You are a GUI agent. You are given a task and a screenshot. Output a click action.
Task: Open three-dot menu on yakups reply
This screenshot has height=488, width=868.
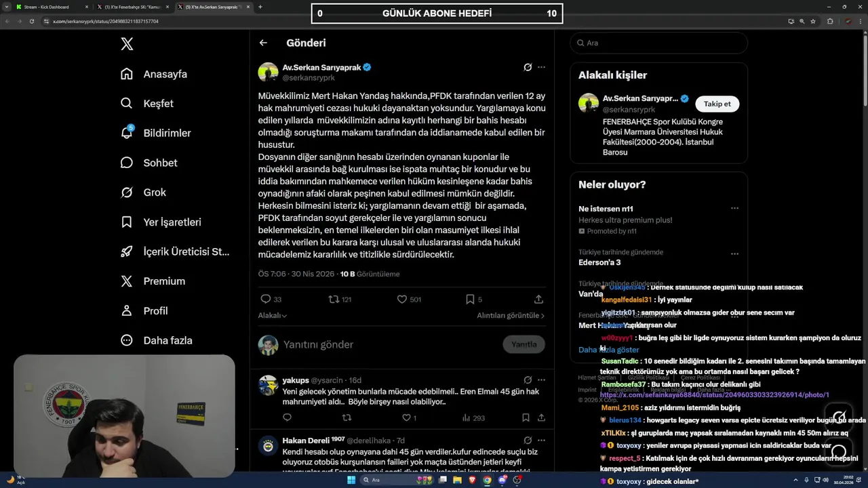click(541, 380)
